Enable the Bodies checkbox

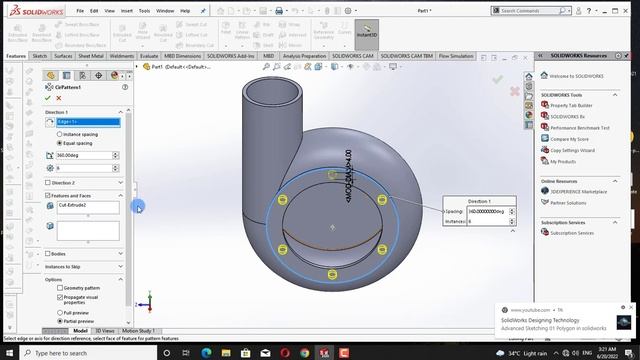coord(48,253)
